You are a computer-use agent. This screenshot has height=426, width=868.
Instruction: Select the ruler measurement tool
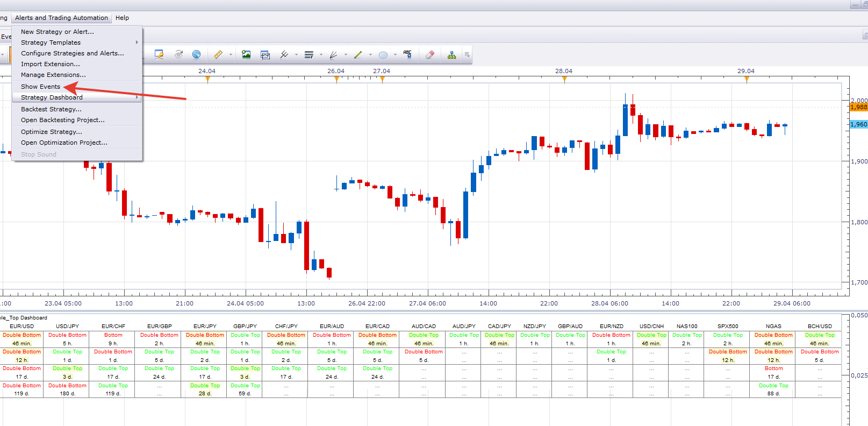pyautogui.click(x=218, y=54)
